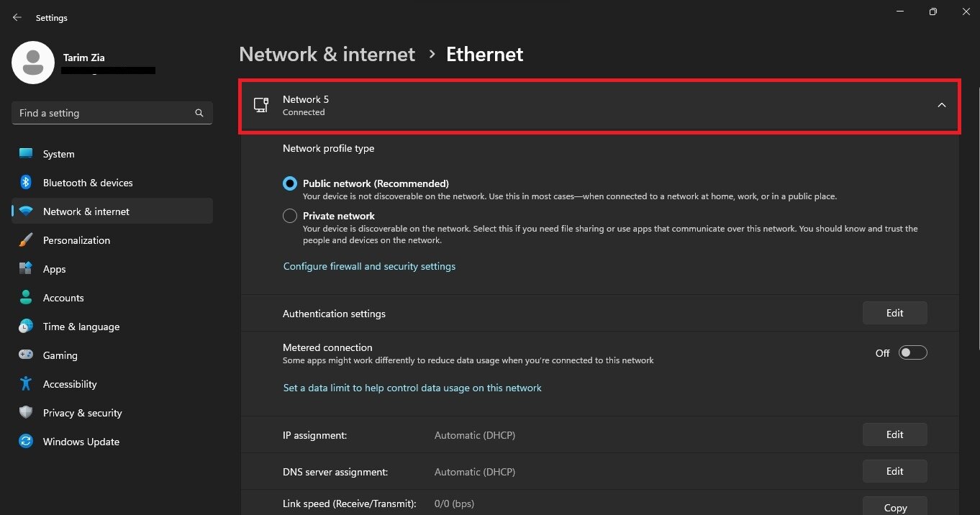Viewport: 980px width, 515px height.
Task: Open Configure firewall and security settings link
Action: (x=369, y=266)
